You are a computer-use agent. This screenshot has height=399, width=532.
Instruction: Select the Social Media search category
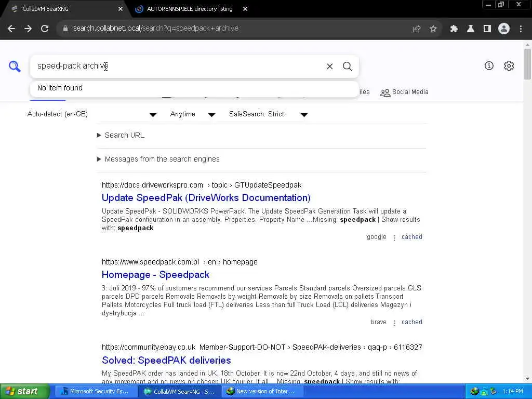point(404,92)
